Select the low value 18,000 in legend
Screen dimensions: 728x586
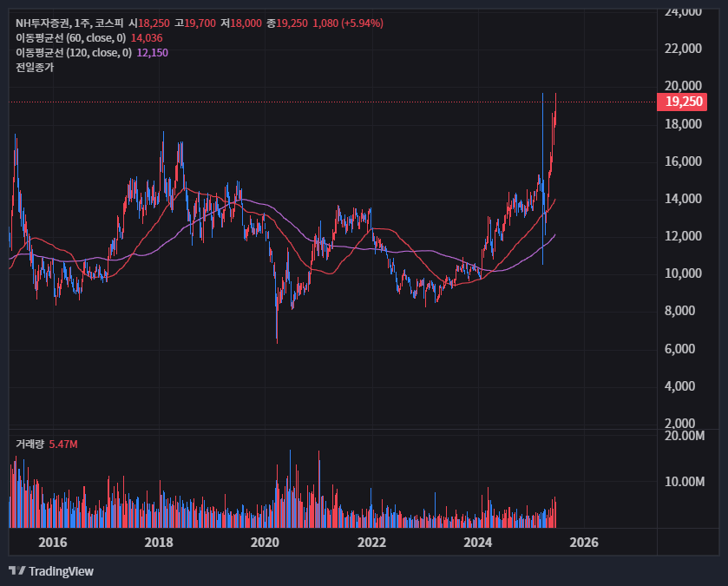[x=246, y=23]
